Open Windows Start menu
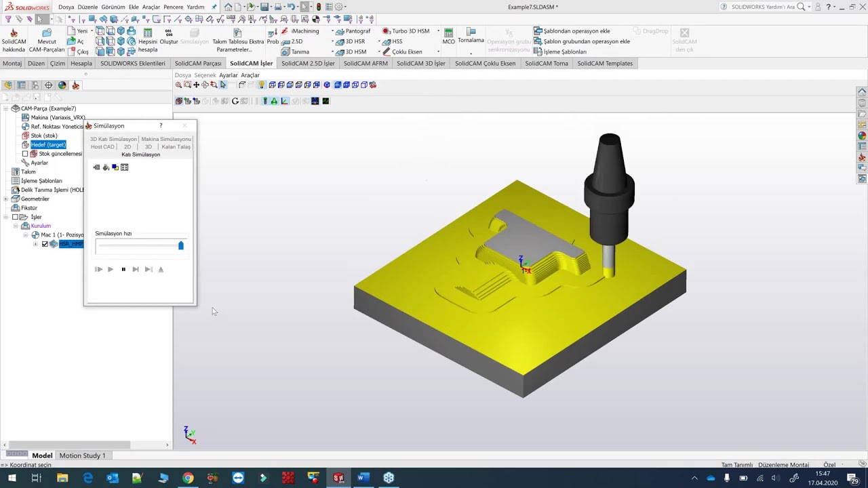This screenshot has height=488, width=868. pyautogui.click(x=12, y=478)
